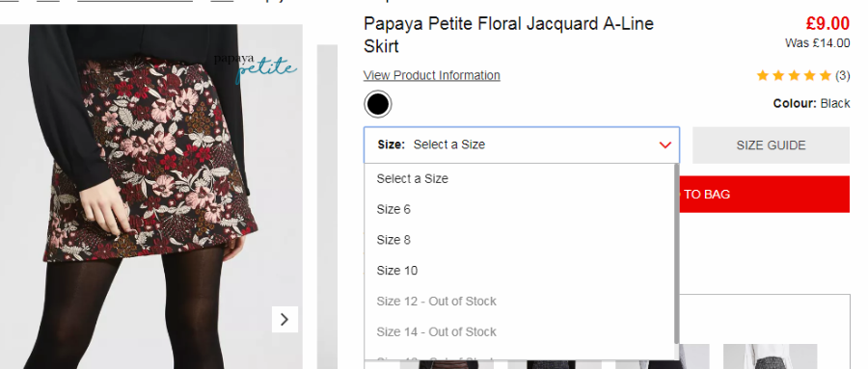Viewport: 868px width, 369px height.
Task: Select 'Select a Size' placeholder option
Action: point(519,178)
